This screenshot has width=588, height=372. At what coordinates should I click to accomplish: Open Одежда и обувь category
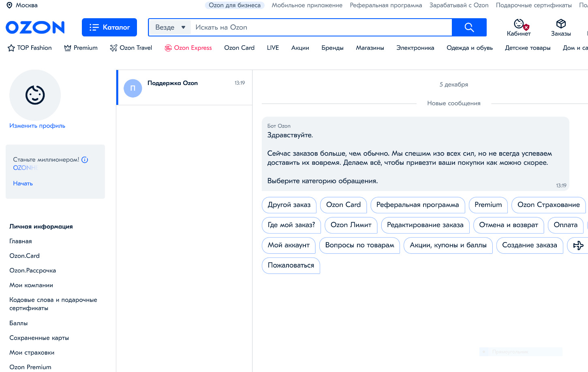(469, 48)
